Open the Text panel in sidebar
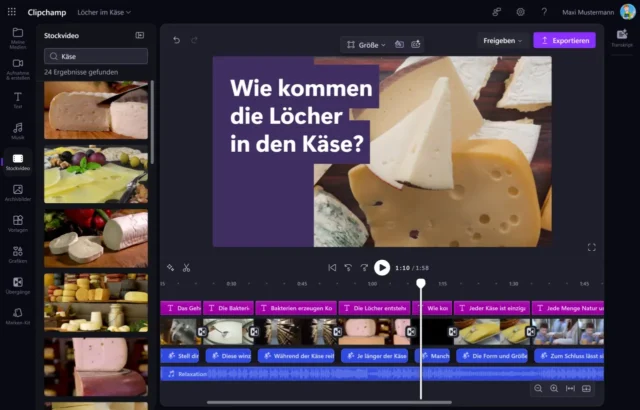This screenshot has height=410, width=640. [18, 100]
